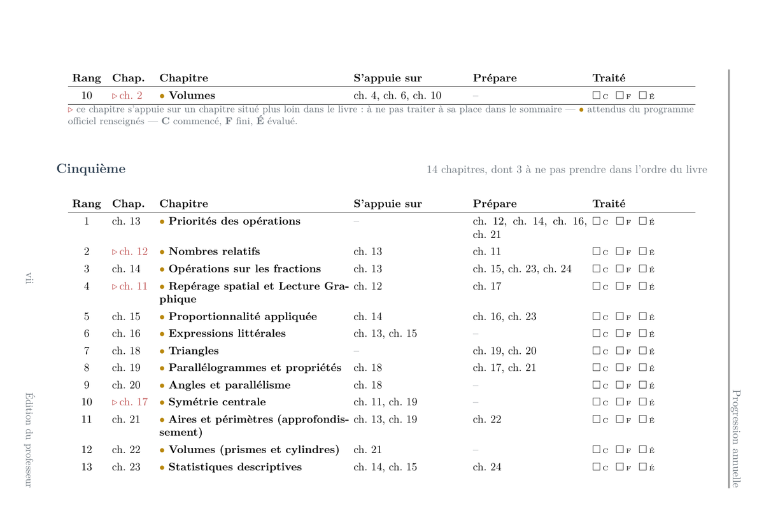Check É for Parallélogrammes et propriétés
Screen dimensions: 764x532
pos(643,368)
